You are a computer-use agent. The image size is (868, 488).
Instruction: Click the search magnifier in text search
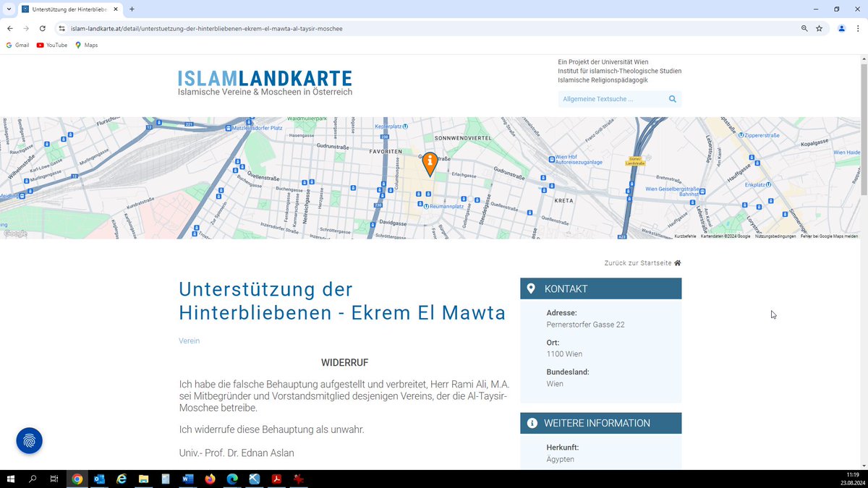(x=672, y=99)
